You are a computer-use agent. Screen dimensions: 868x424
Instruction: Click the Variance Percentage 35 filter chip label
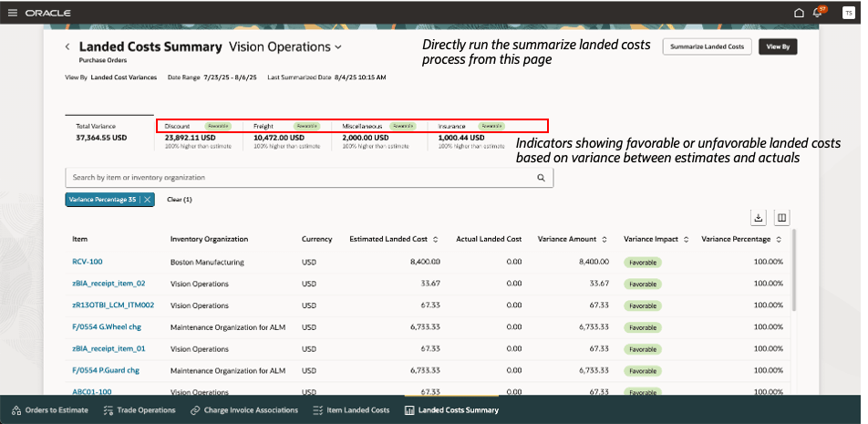point(102,200)
